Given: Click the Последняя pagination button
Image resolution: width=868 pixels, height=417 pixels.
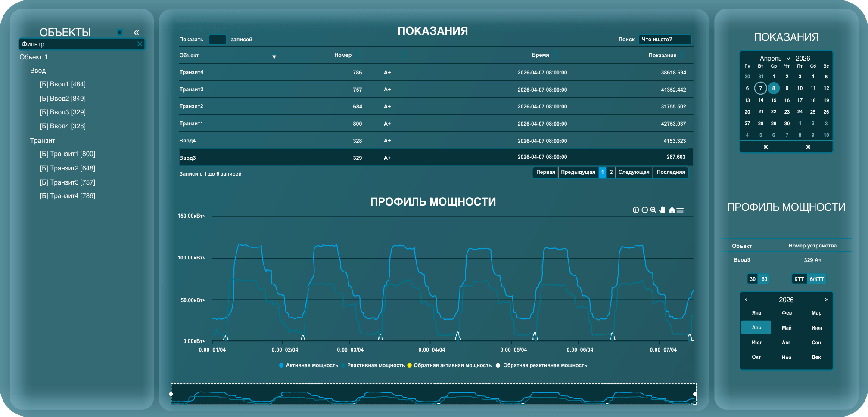Looking at the screenshot, I should [671, 172].
